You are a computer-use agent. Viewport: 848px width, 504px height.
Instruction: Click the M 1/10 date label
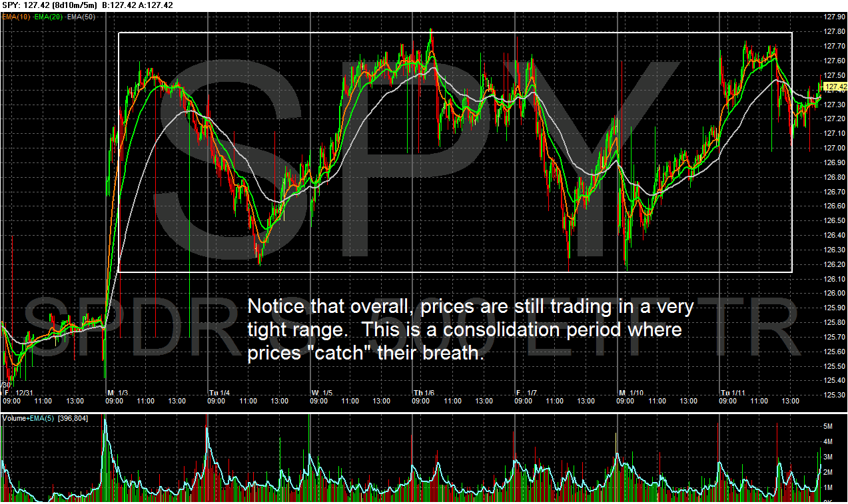click(632, 393)
